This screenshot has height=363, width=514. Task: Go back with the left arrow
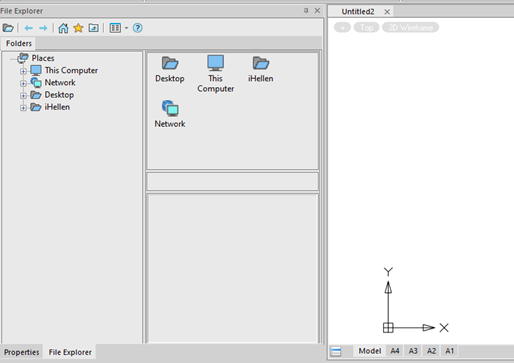click(x=29, y=28)
